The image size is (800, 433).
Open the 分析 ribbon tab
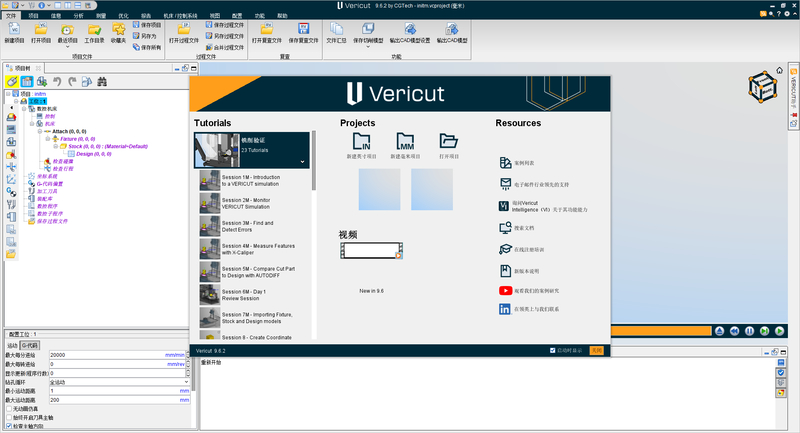click(x=78, y=16)
